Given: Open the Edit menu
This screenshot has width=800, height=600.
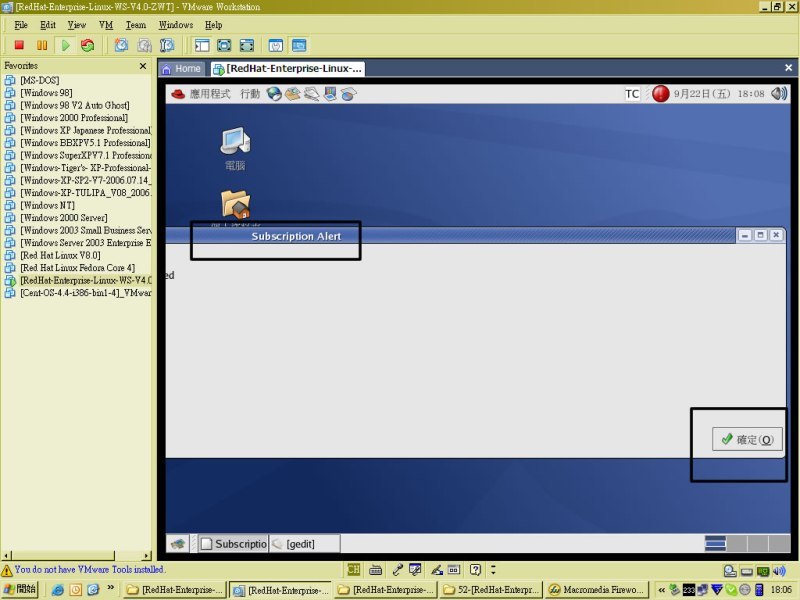Looking at the screenshot, I should point(48,25).
